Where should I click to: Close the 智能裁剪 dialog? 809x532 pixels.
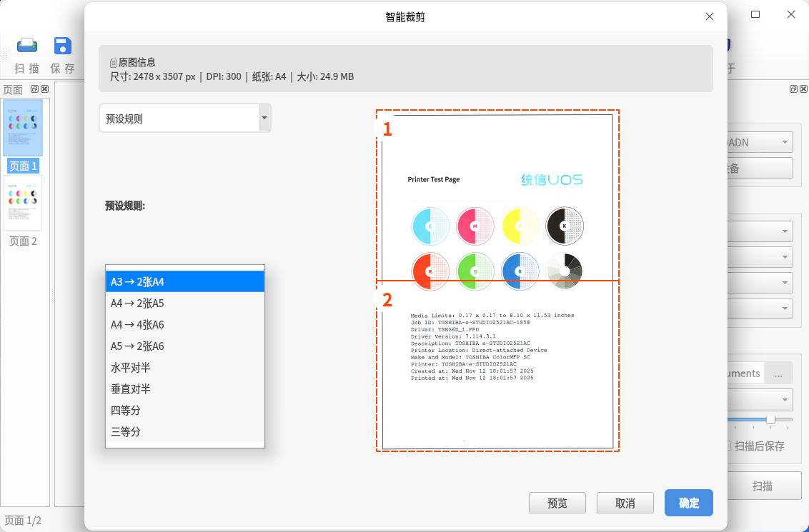710,16
